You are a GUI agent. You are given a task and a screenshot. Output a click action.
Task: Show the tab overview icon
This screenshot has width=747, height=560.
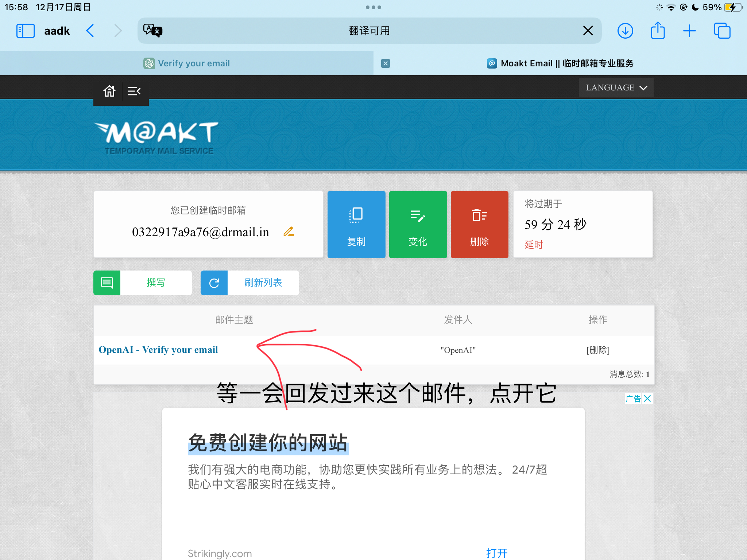point(722,31)
